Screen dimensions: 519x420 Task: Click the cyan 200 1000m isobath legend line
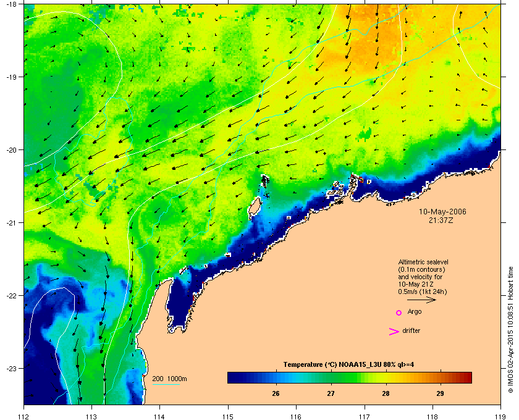click(x=166, y=384)
